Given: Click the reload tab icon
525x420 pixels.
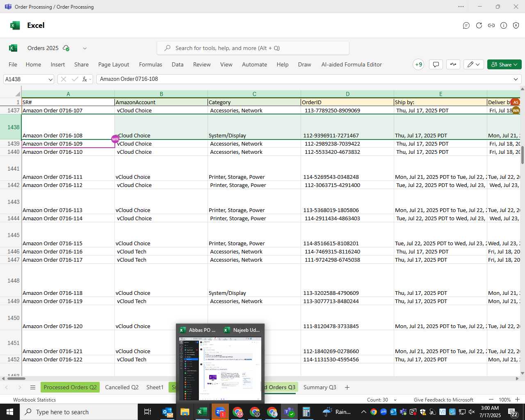Looking at the screenshot, I should click(x=479, y=25).
